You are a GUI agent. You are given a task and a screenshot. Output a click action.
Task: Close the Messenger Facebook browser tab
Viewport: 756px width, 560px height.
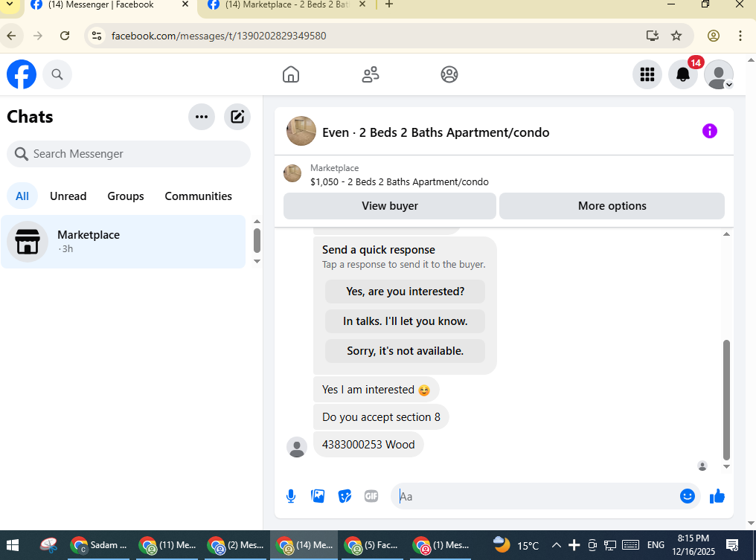tap(185, 4)
